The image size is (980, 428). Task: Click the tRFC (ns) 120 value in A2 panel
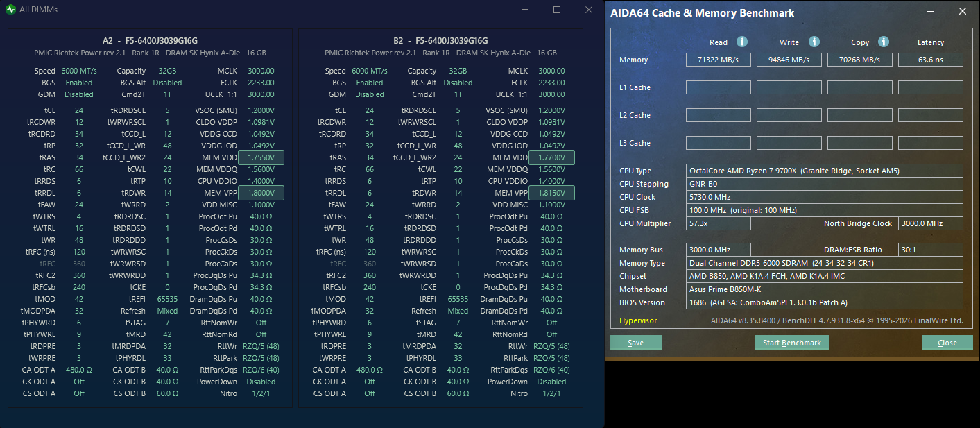[79, 252]
